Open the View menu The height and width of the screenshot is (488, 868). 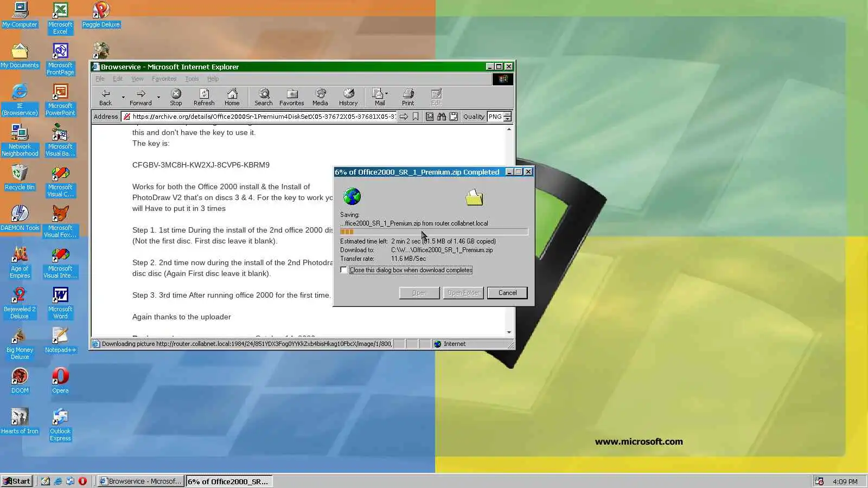[137, 79]
